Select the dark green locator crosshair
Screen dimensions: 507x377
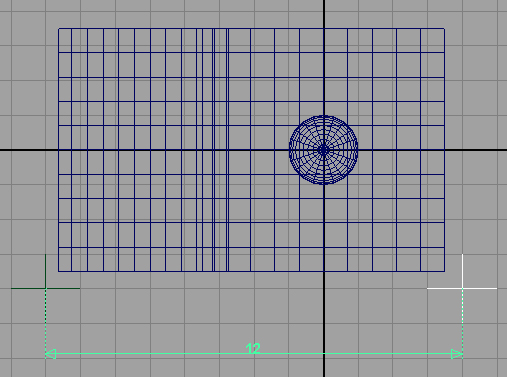click(x=45, y=288)
